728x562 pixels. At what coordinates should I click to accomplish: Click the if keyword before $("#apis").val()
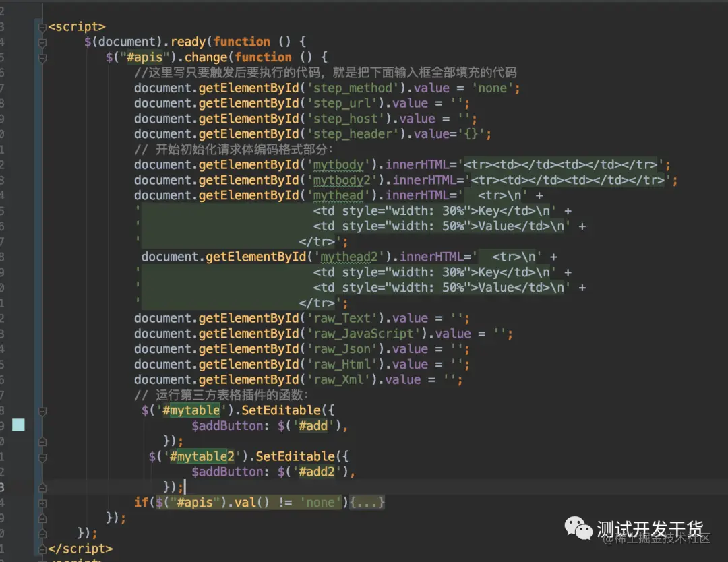click(141, 502)
